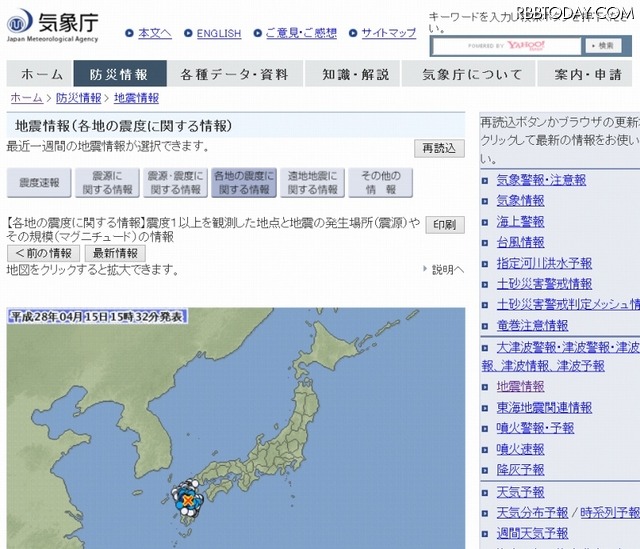
Task: Switch to ENGLISH version link
Action: [219, 33]
